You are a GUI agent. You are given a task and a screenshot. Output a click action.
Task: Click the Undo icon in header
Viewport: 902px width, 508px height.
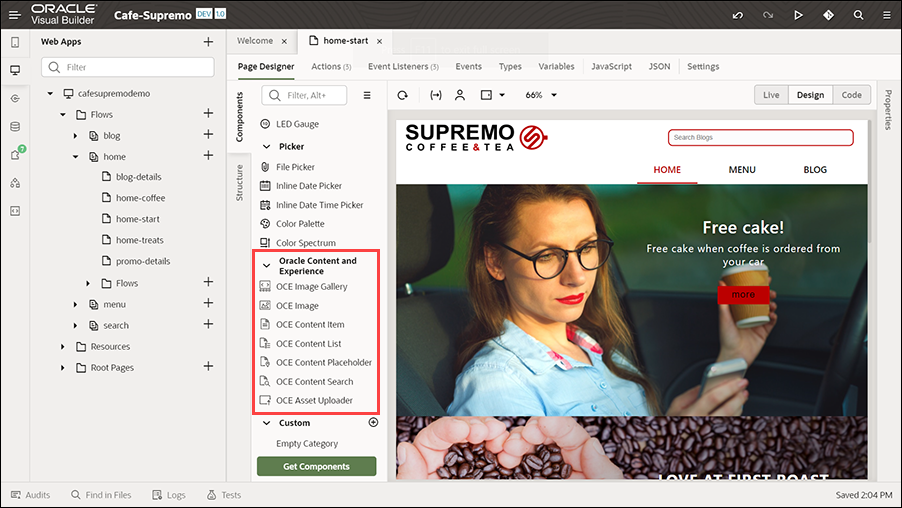(x=737, y=15)
